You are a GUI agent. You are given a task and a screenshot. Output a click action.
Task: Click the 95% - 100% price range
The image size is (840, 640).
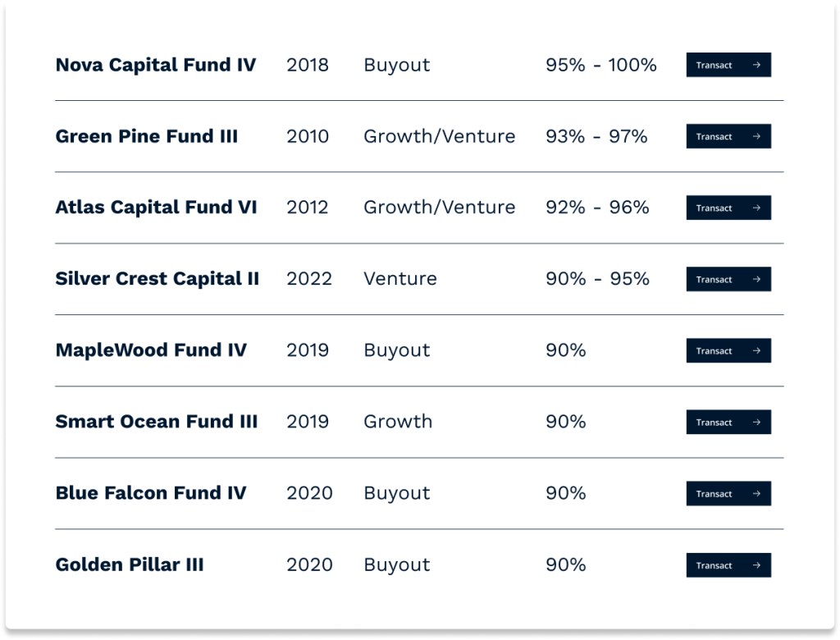pyautogui.click(x=601, y=65)
